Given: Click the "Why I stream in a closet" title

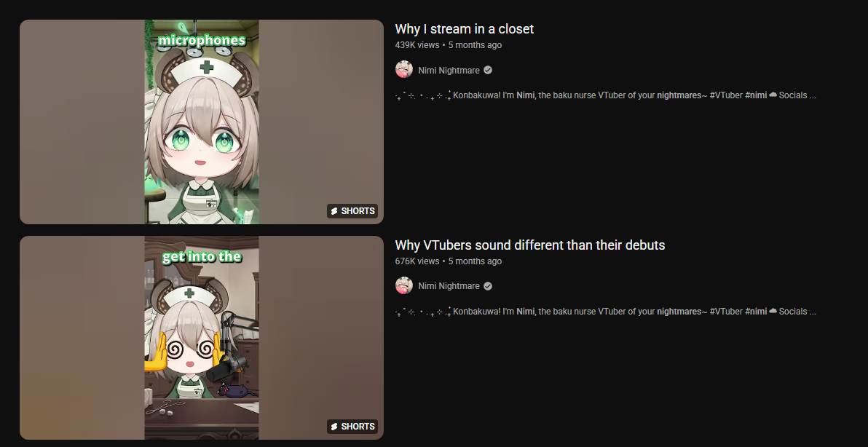Looking at the screenshot, I should 465,29.
